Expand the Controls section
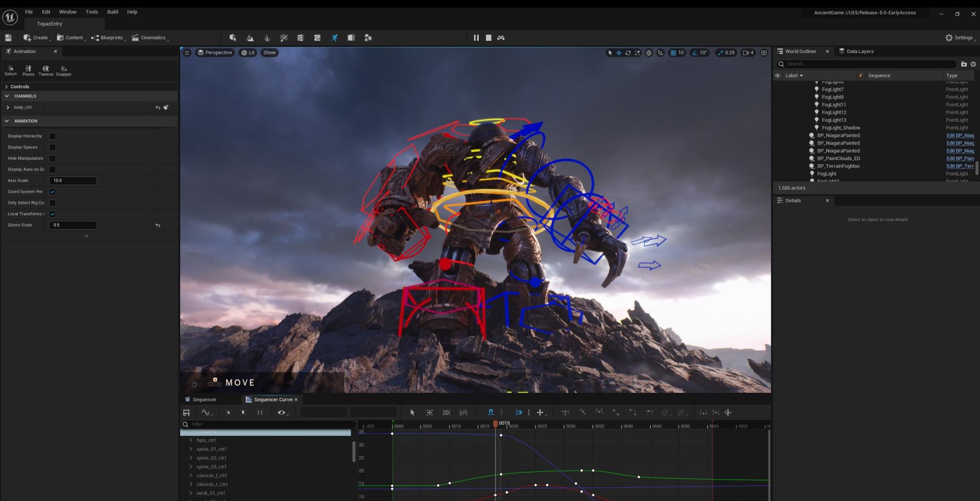This screenshot has height=501, width=980. pos(7,87)
